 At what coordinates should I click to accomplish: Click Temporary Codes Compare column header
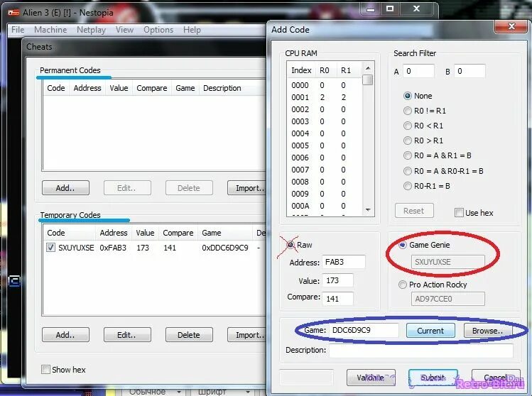click(x=178, y=233)
